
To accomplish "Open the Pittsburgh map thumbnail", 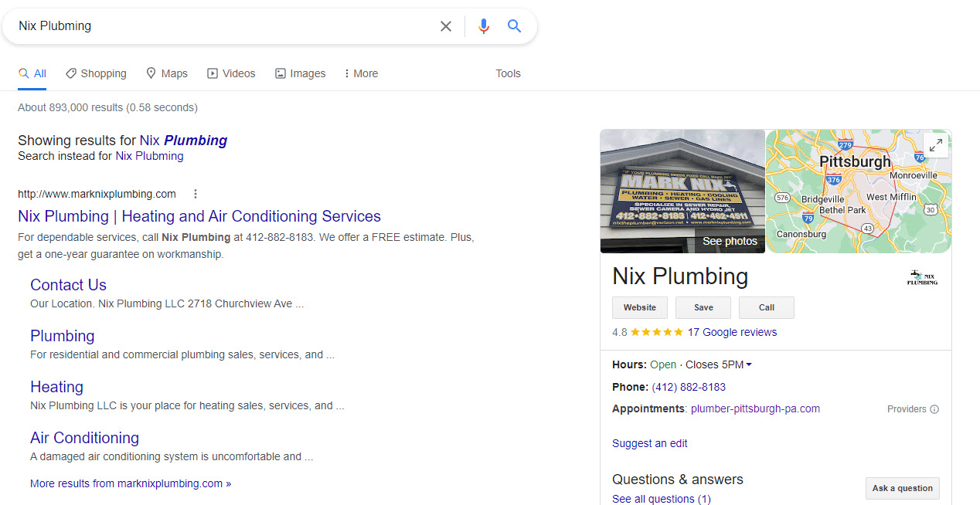I will [x=859, y=191].
